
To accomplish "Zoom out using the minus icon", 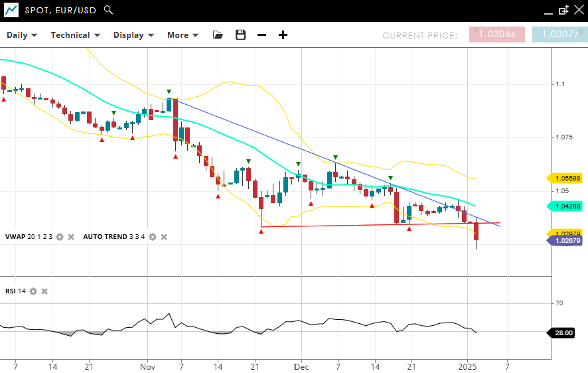I will (x=261, y=35).
